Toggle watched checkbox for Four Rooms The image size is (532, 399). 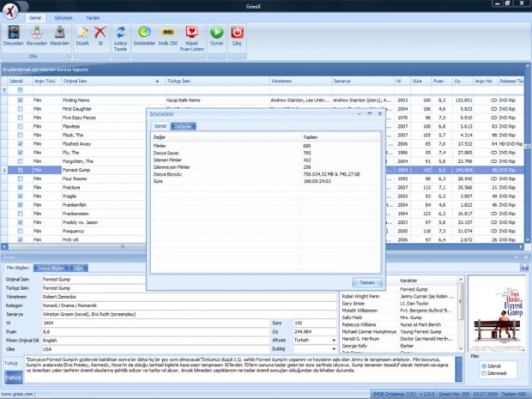(x=21, y=178)
